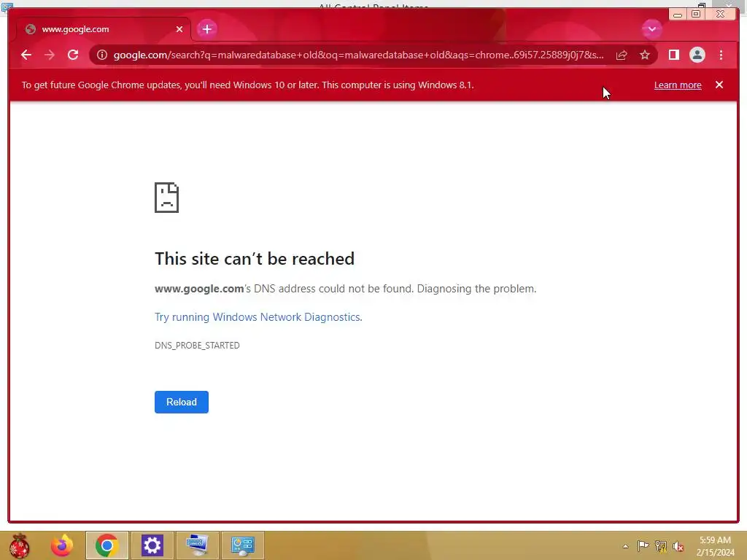Open the Start ornament button on taskbar
This screenshot has width=747, height=560.
(x=19, y=545)
